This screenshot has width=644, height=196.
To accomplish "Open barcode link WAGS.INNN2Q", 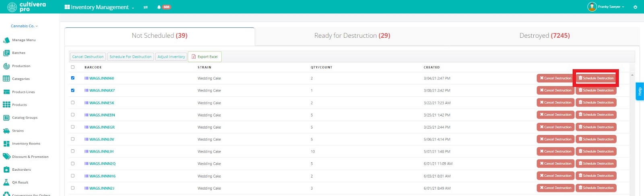I will pyautogui.click(x=102, y=164).
